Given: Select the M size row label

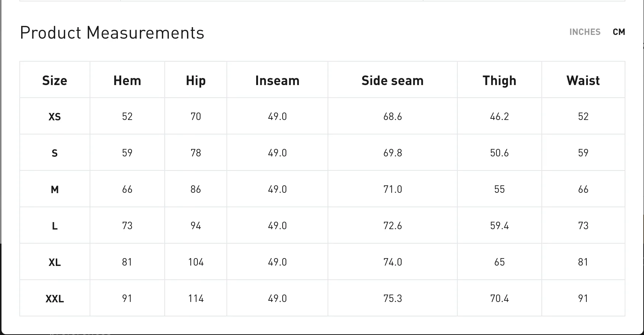Looking at the screenshot, I should [x=55, y=189].
